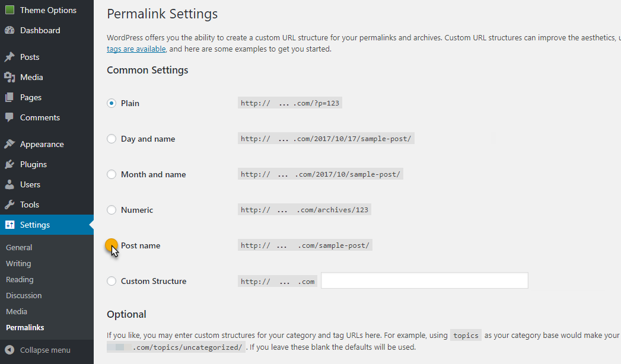Screen dimensions: 621x364
Task: Click inside the Custom Structure text field
Action: pyautogui.click(x=423, y=280)
